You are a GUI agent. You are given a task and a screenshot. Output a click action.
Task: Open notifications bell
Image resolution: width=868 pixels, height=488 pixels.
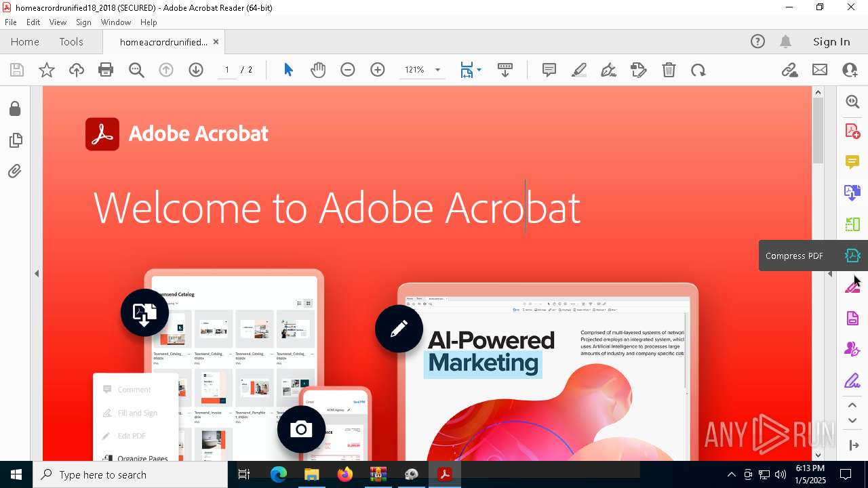786,42
